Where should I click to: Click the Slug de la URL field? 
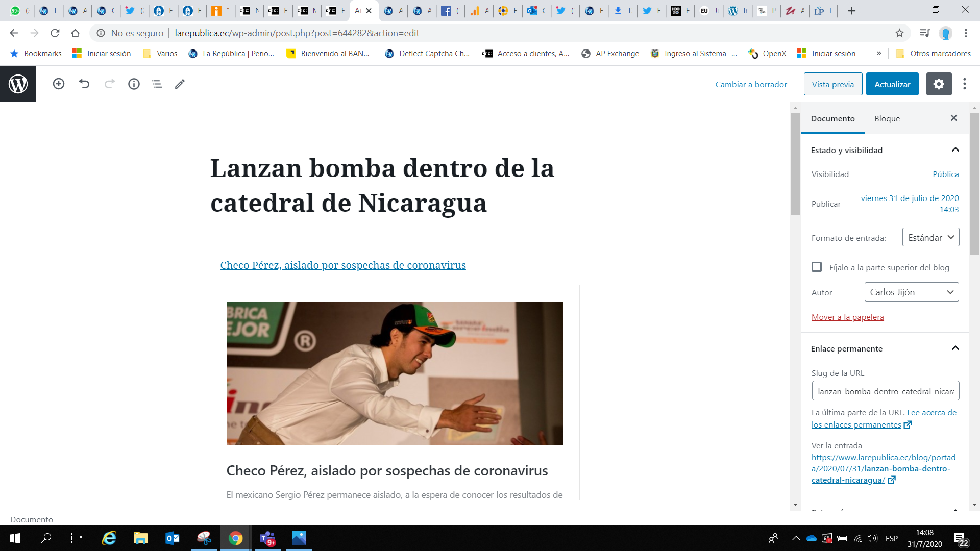pyautogui.click(x=885, y=391)
